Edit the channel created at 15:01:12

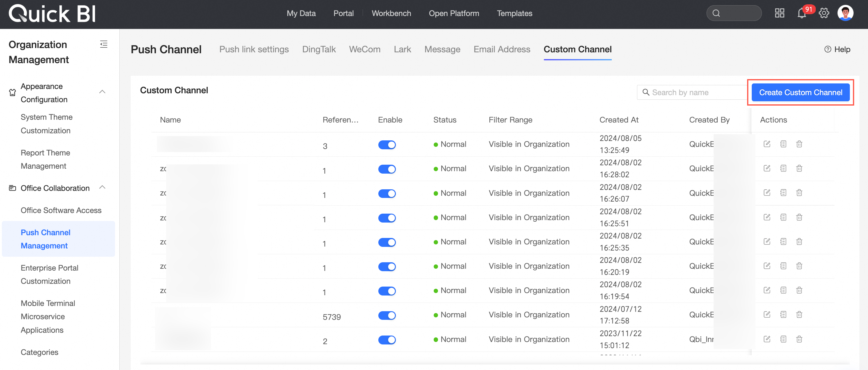click(x=766, y=339)
